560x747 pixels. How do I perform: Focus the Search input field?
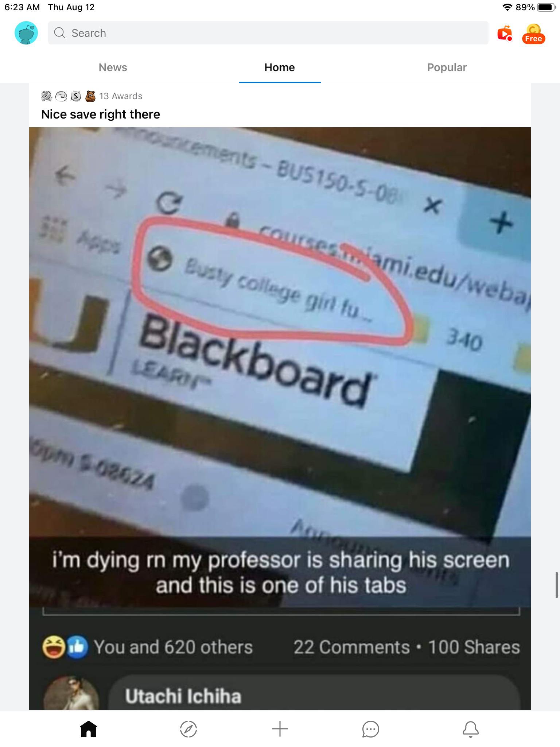268,33
